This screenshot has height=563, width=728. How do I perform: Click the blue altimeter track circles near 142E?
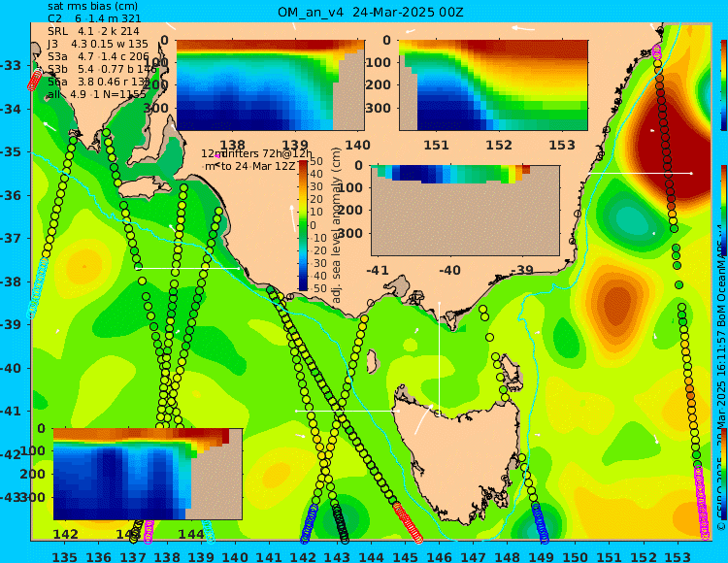[x=310, y=523]
